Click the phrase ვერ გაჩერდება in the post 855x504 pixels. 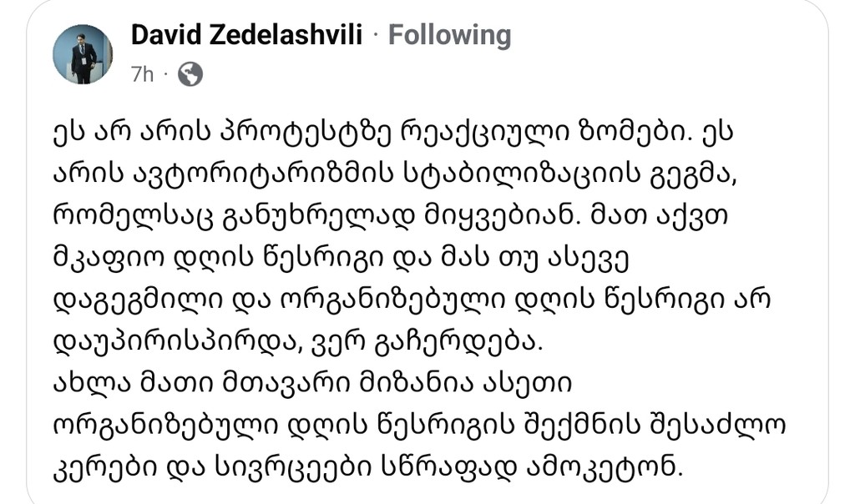pyautogui.click(x=427, y=342)
